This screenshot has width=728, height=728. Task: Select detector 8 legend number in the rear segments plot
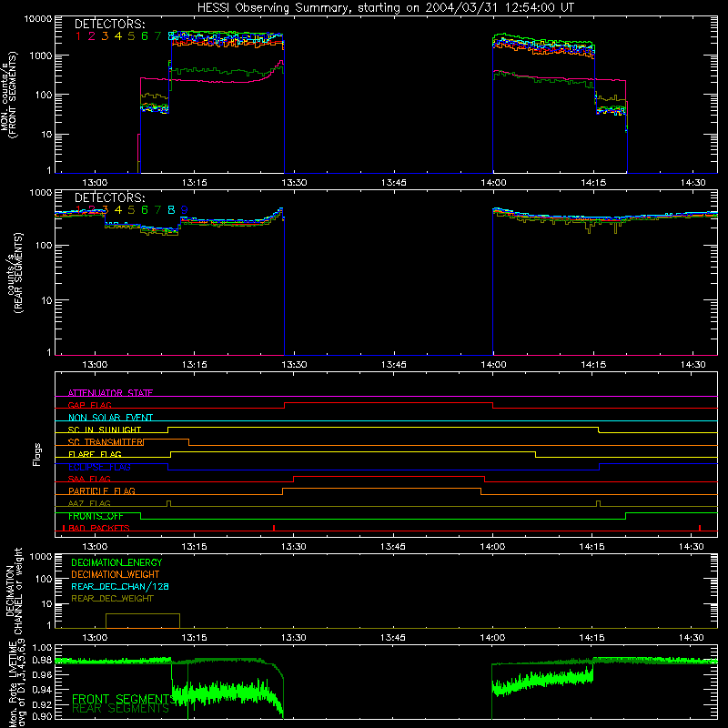171,210
